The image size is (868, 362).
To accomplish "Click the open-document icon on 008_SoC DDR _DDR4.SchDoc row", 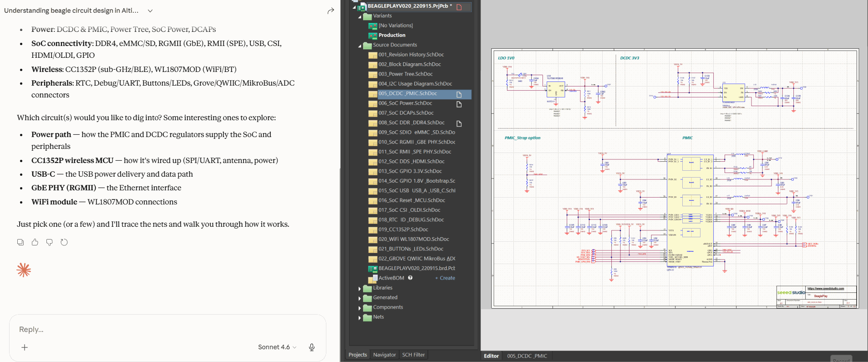I will [459, 123].
